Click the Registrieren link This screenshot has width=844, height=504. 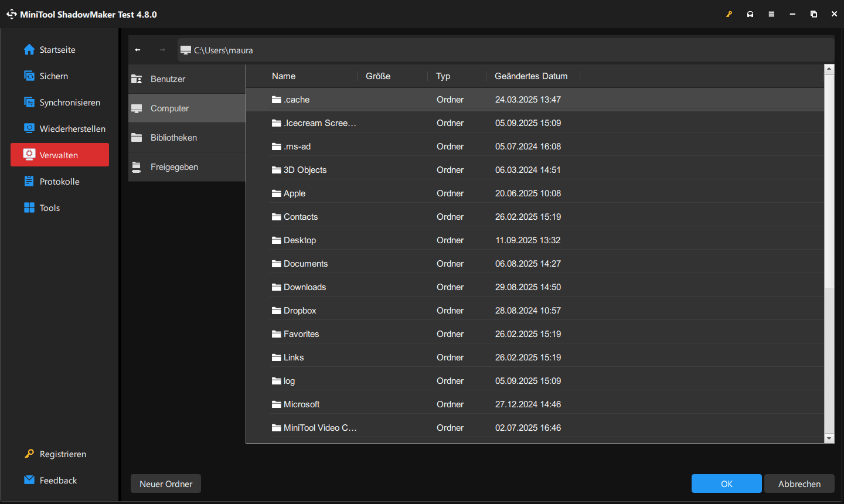click(63, 454)
